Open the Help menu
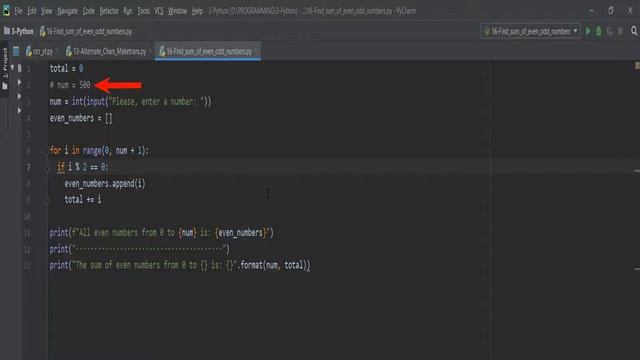This screenshot has width=640, height=360. click(x=197, y=11)
